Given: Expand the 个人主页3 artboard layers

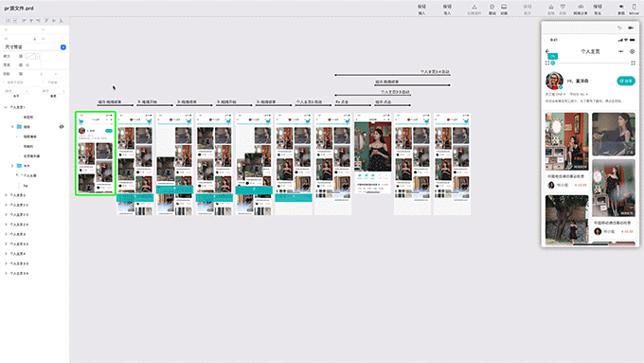Looking at the screenshot, I should tap(6, 234).
